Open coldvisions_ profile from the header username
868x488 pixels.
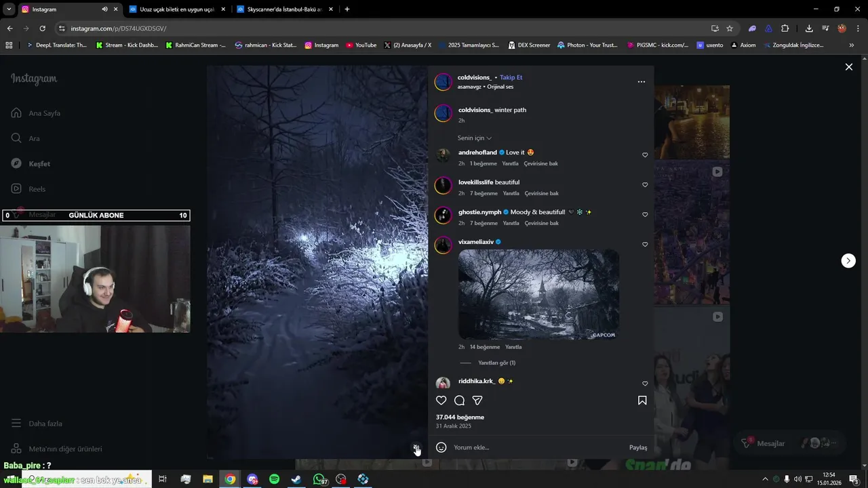(x=474, y=77)
